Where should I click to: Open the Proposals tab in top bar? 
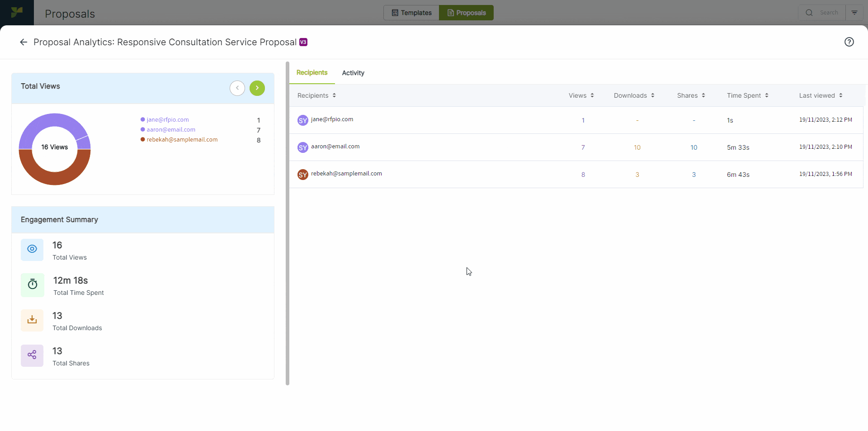(x=466, y=13)
